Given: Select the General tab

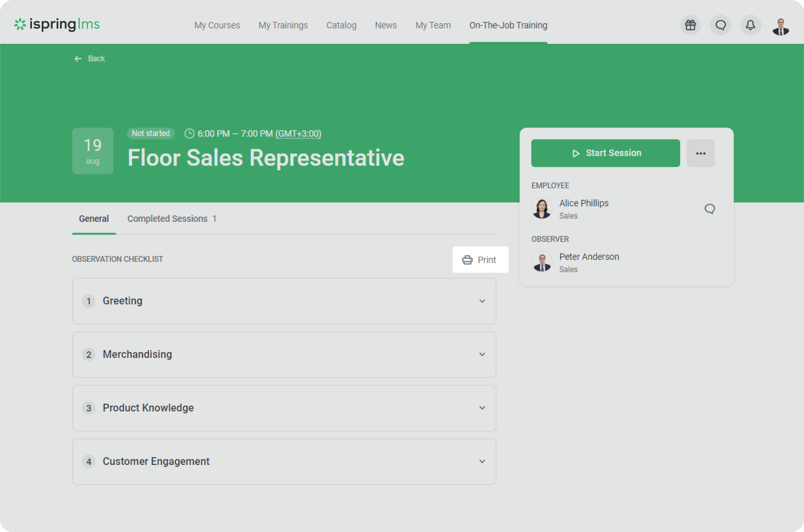Looking at the screenshot, I should [x=94, y=219].
